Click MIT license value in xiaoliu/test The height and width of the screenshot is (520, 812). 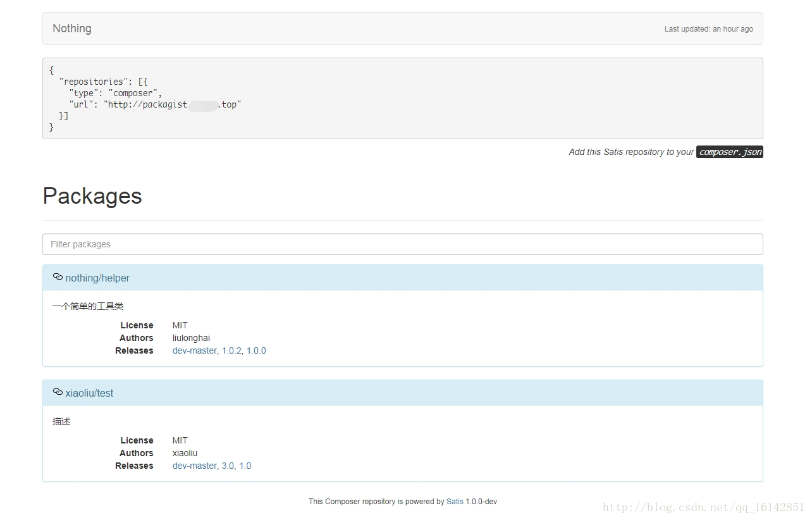click(180, 440)
